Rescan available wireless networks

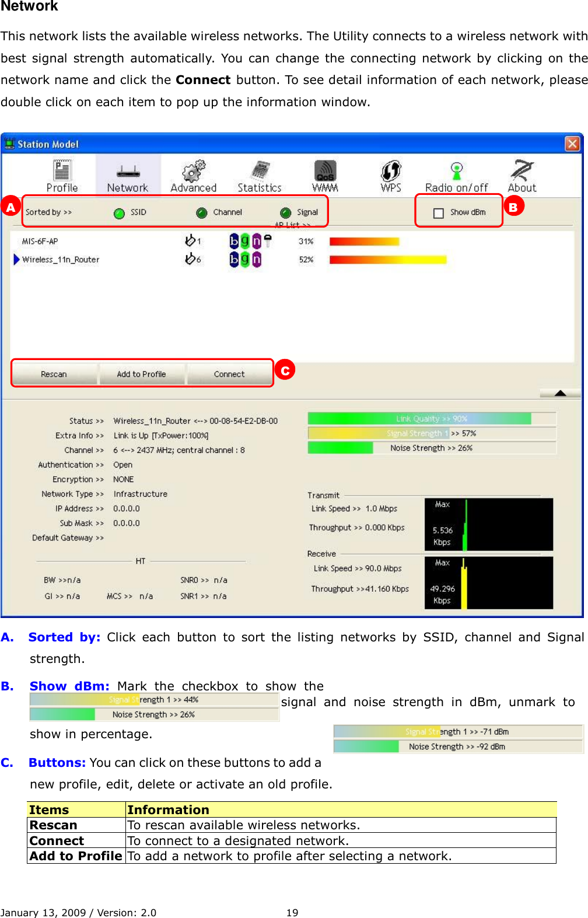54,374
